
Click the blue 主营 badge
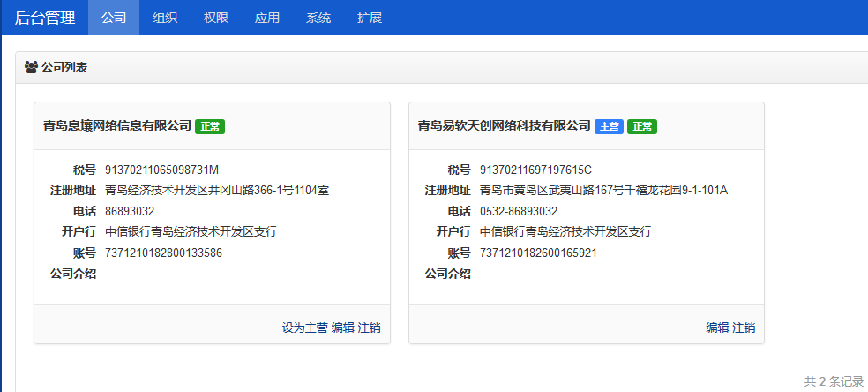pyautogui.click(x=609, y=127)
